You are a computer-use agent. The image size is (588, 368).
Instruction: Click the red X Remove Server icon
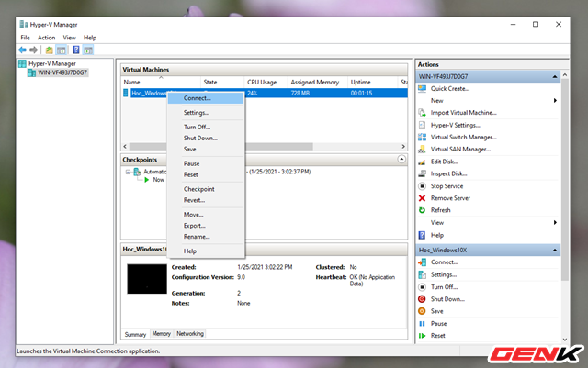(423, 198)
